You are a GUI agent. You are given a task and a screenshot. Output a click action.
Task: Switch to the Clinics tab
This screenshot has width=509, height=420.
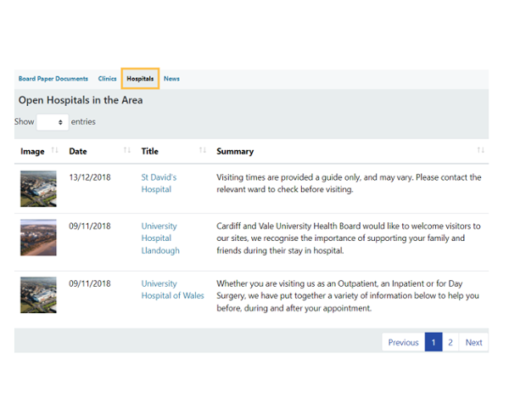pyautogui.click(x=107, y=79)
